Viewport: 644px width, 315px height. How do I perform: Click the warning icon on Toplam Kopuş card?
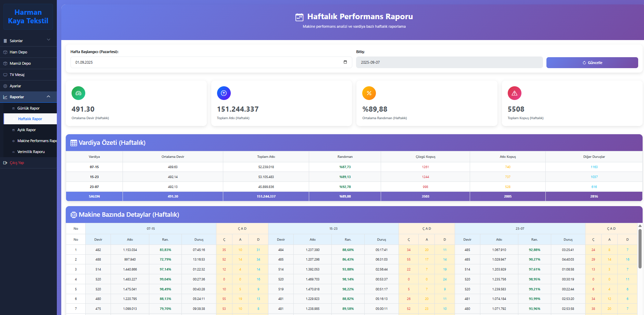pyautogui.click(x=514, y=93)
